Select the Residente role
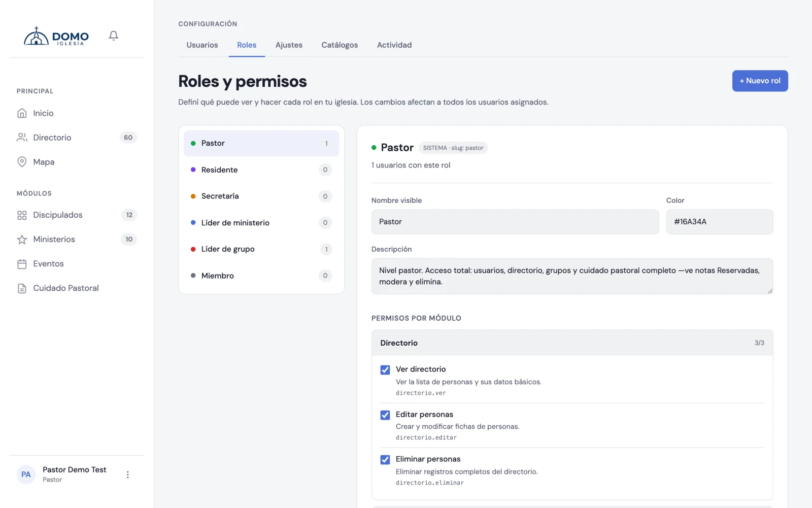Image resolution: width=812 pixels, height=508 pixels. tap(261, 170)
